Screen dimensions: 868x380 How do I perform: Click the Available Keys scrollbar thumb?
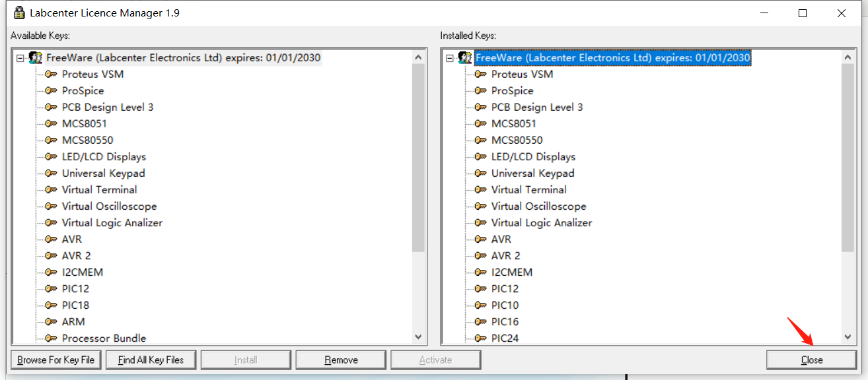418,158
